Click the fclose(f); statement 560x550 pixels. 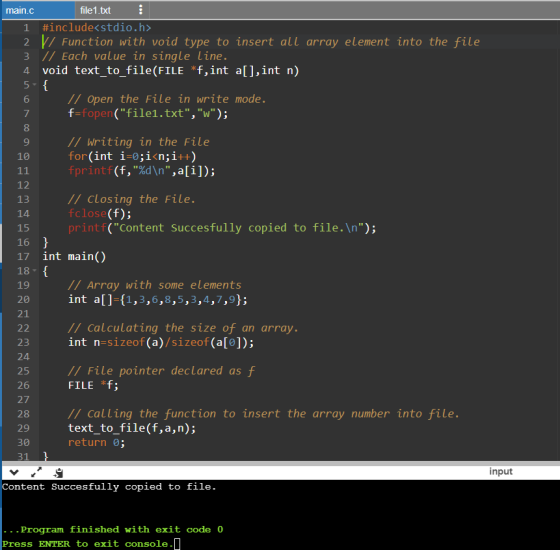coord(100,214)
